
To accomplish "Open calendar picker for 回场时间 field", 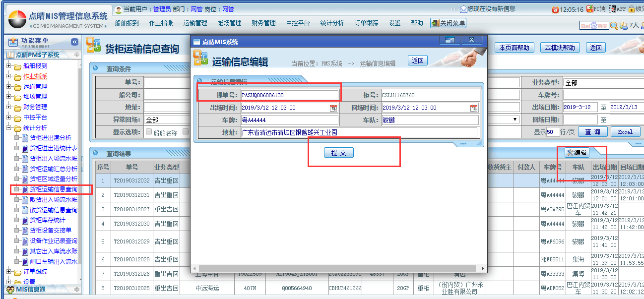I will point(474,108).
